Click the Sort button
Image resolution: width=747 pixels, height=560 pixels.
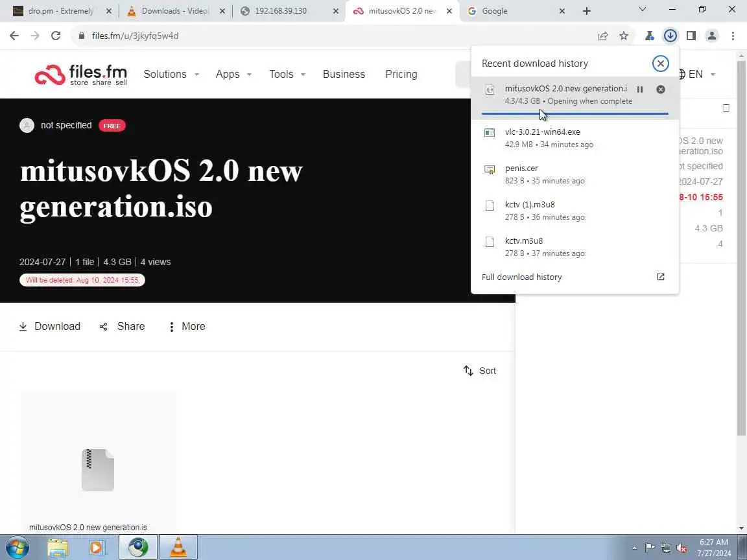(x=480, y=371)
